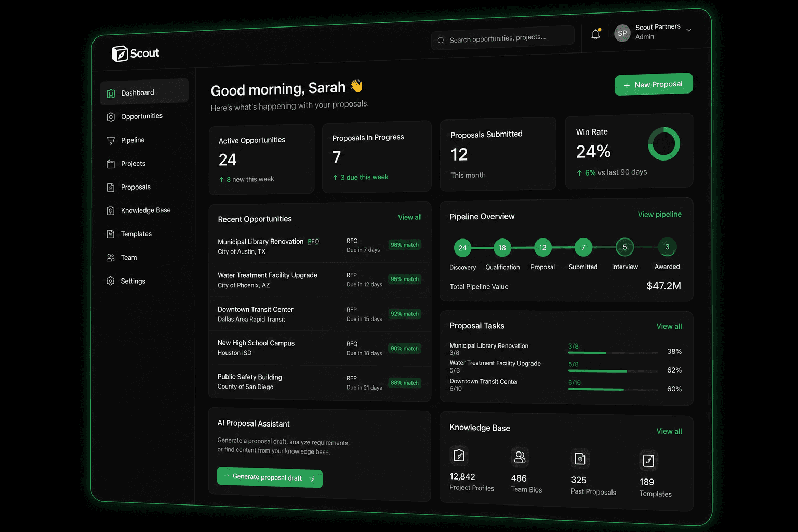Image resolution: width=798 pixels, height=532 pixels.
Task: Click the search opportunities input field
Action: point(502,38)
